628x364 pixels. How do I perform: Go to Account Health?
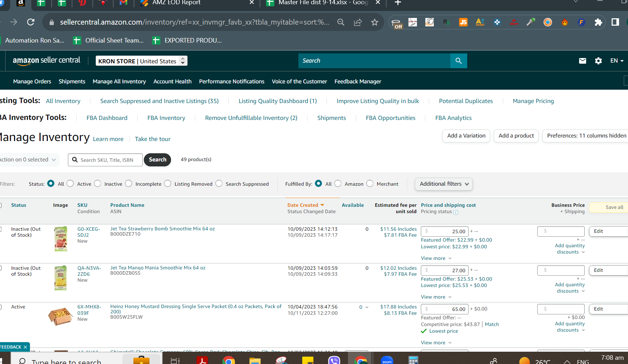172,81
